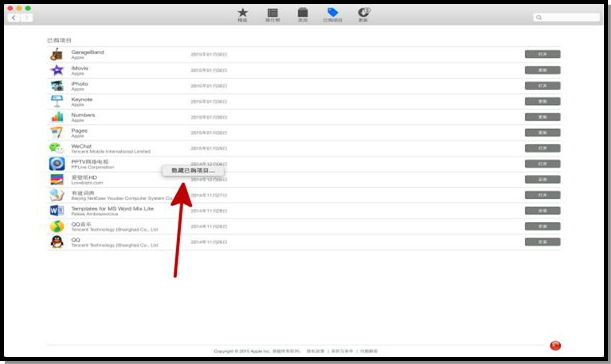Click the search field in the toolbar
This screenshot has height=364, width=611.
[x=566, y=17]
